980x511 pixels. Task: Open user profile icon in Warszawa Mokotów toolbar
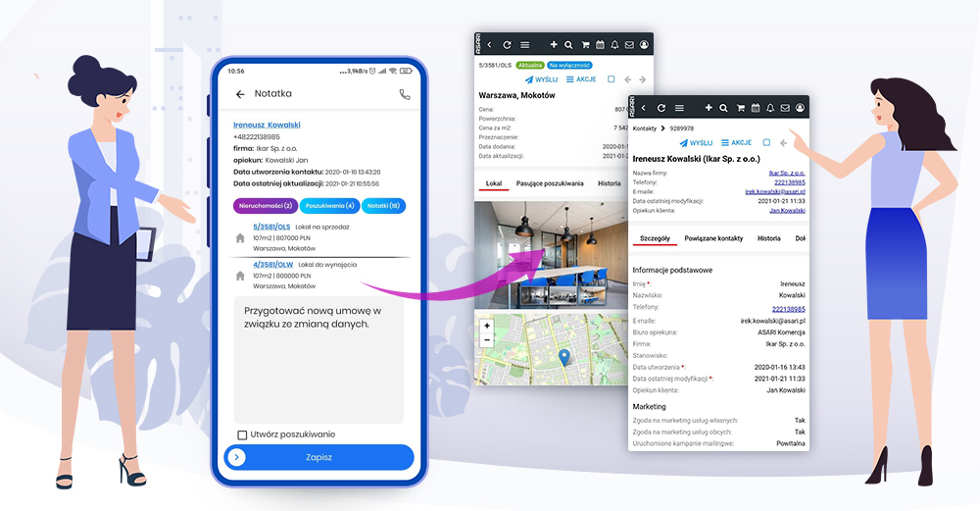pos(645,45)
